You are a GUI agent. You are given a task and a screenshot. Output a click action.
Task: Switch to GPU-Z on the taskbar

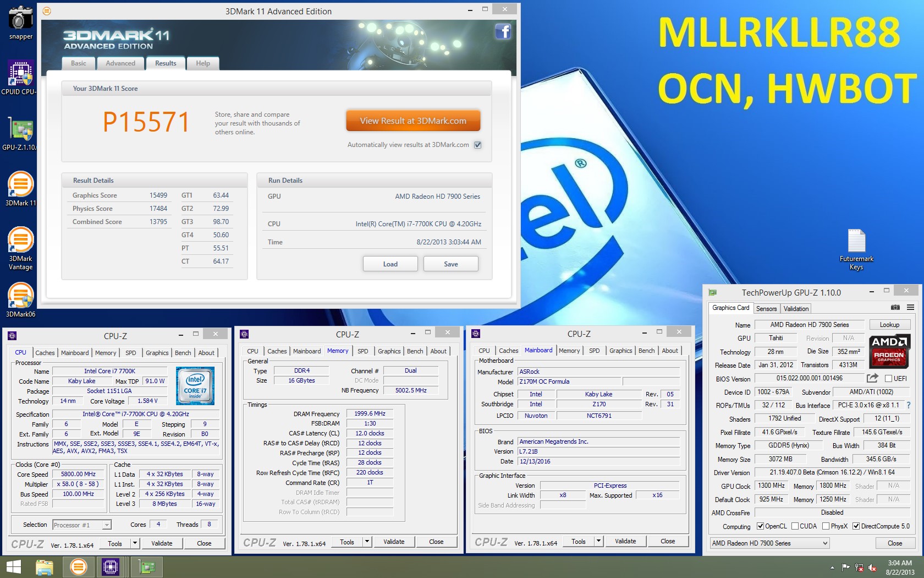146,567
